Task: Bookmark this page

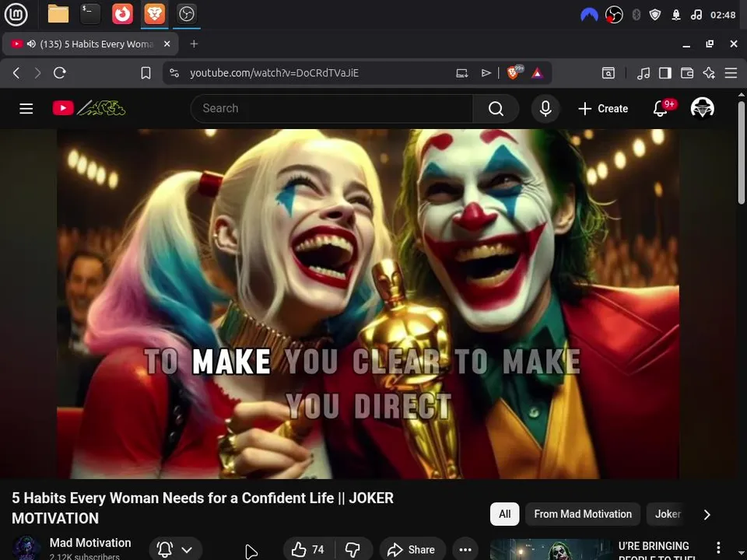Action: [146, 73]
